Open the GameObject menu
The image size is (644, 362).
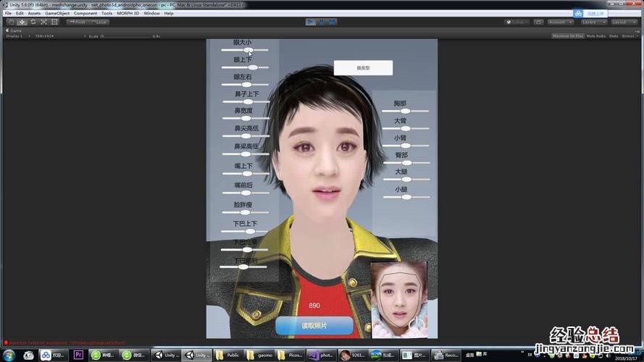pos(57,13)
